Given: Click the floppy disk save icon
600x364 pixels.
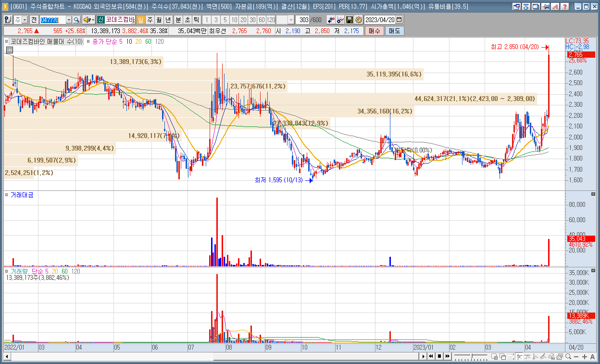Looking at the screenshot, I should point(350,20).
